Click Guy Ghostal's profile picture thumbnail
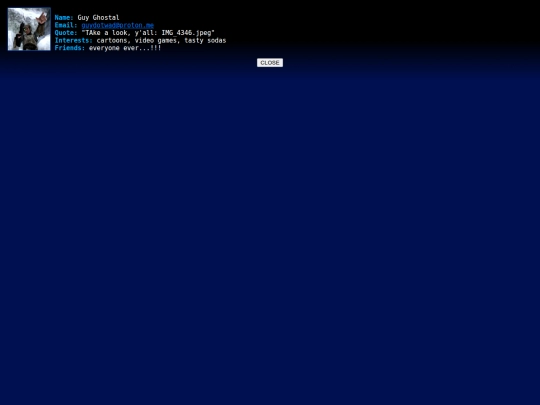 coord(29,29)
